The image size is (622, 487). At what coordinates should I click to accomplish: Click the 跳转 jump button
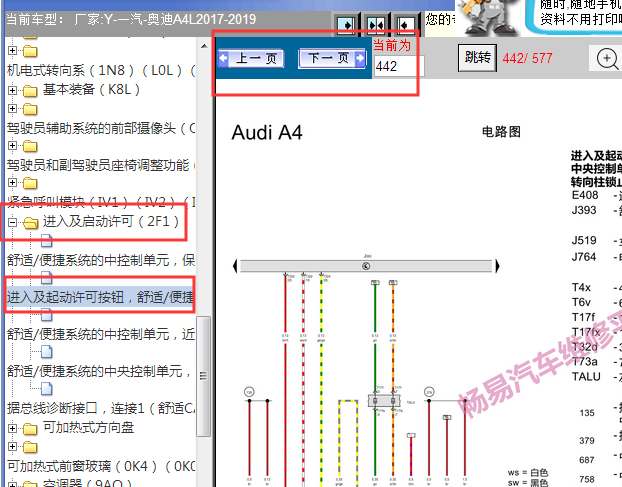click(477, 58)
